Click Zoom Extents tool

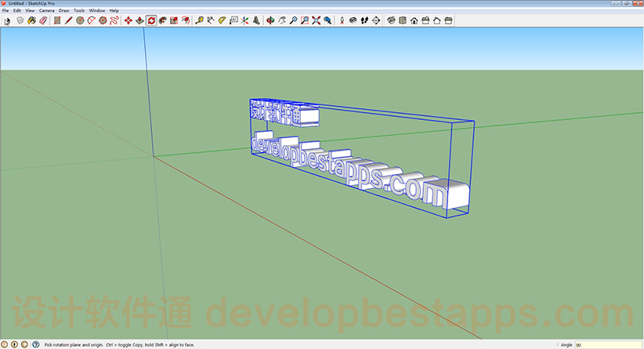pyautogui.click(x=316, y=20)
